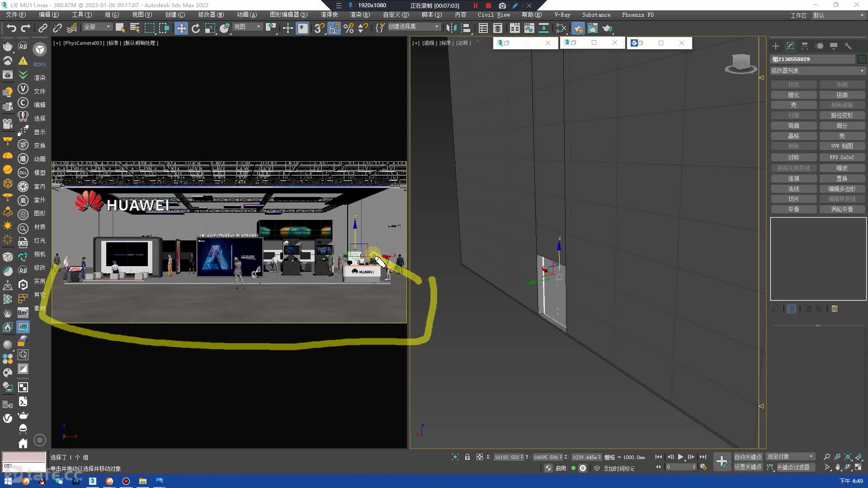Click the Align tool icon

pos(466,28)
